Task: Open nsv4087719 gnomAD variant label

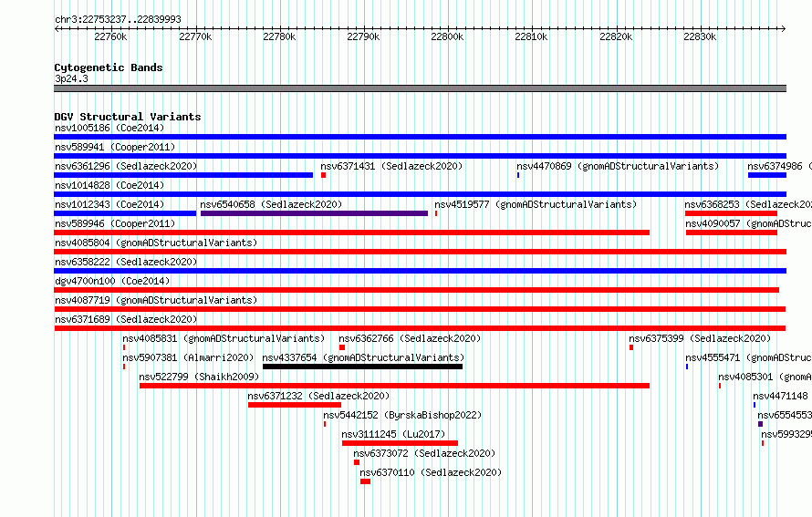Action: (156, 300)
